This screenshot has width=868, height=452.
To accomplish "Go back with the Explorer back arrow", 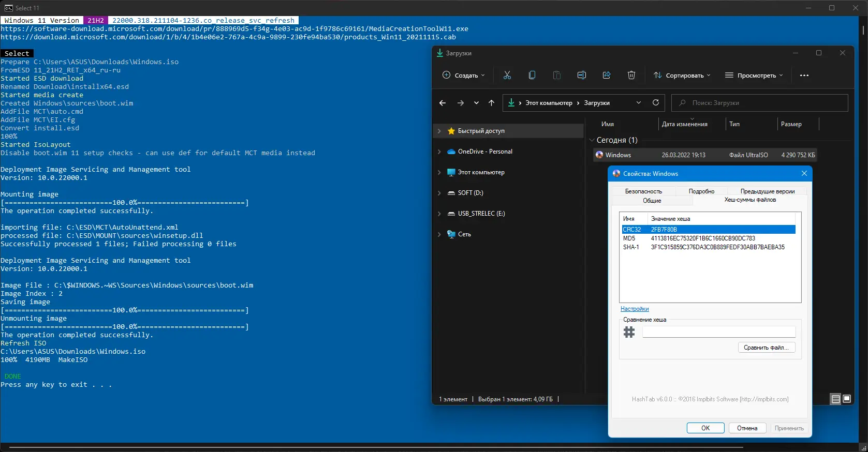I will tap(443, 103).
